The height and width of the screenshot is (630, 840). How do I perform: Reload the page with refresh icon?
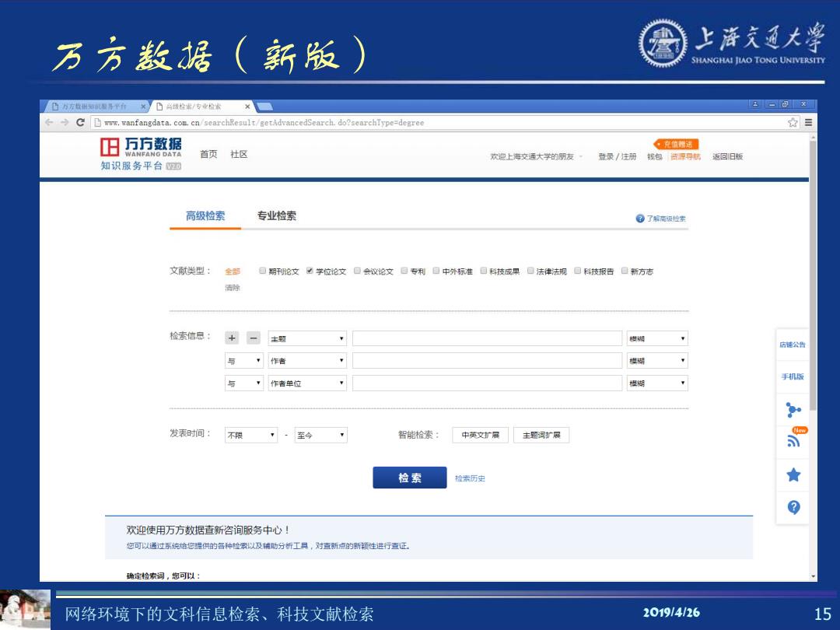coord(80,122)
